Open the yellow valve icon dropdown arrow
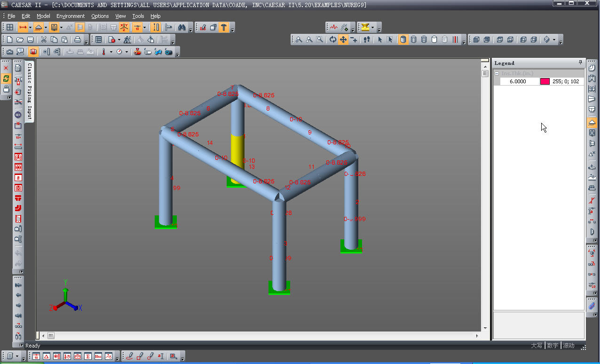This screenshot has width=600, height=364. click(x=373, y=27)
